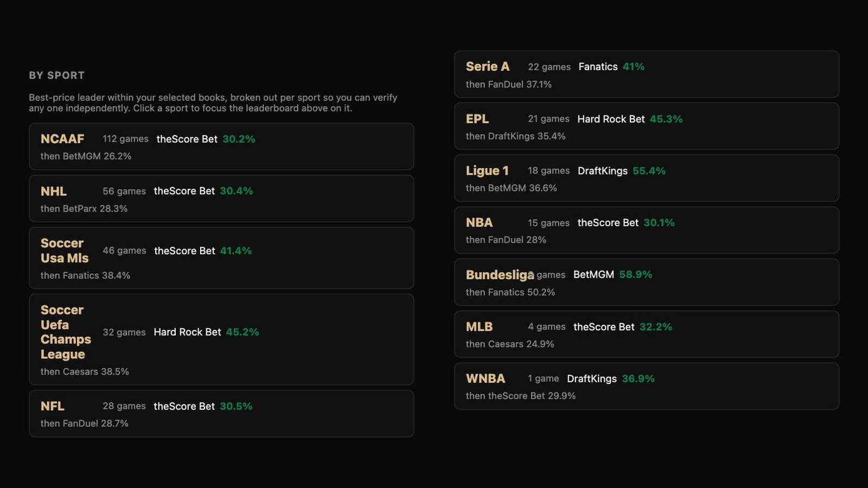Image resolution: width=868 pixels, height=488 pixels.
Task: Open the EPL sport card
Action: pos(647,126)
